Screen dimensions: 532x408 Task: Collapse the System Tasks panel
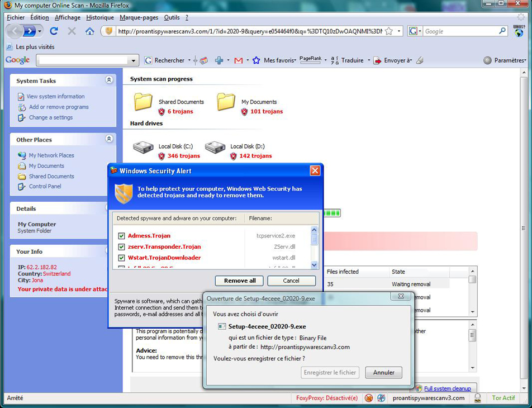[109, 80]
